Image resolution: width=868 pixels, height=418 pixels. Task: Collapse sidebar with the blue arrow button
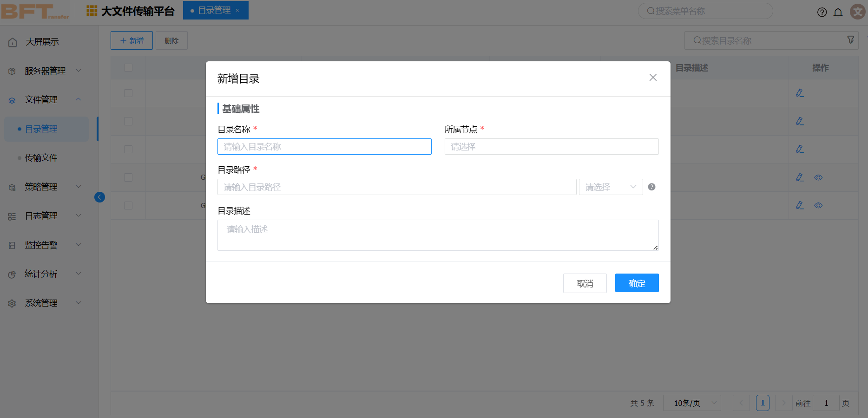tap(99, 197)
